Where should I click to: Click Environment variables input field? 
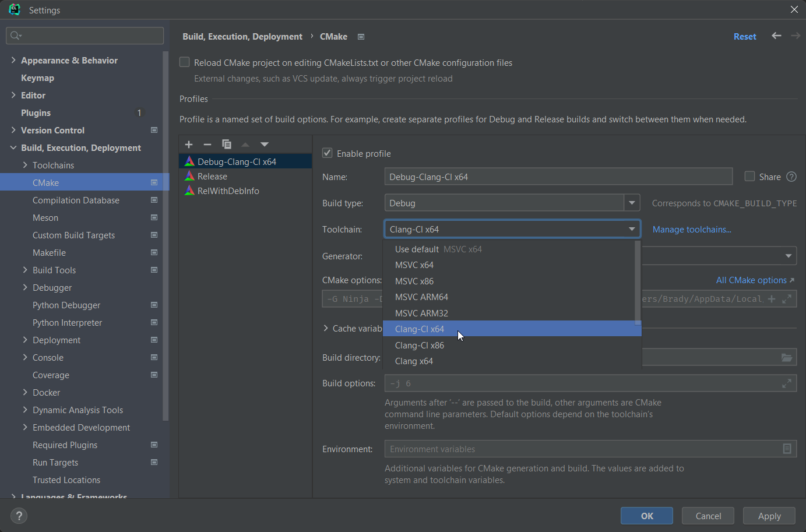590,449
